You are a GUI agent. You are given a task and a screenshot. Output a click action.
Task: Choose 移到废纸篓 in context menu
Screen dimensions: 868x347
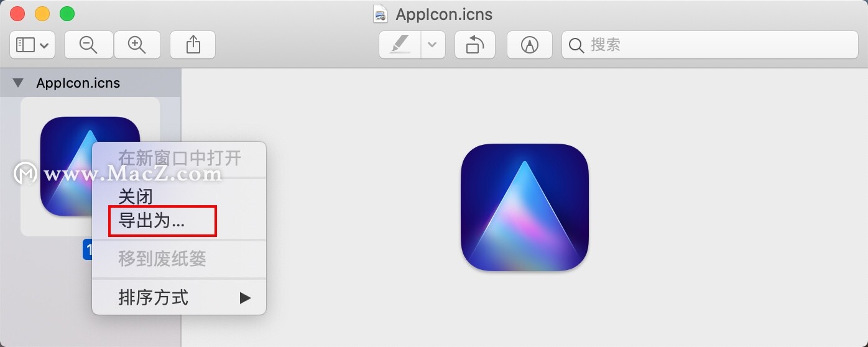(x=179, y=259)
